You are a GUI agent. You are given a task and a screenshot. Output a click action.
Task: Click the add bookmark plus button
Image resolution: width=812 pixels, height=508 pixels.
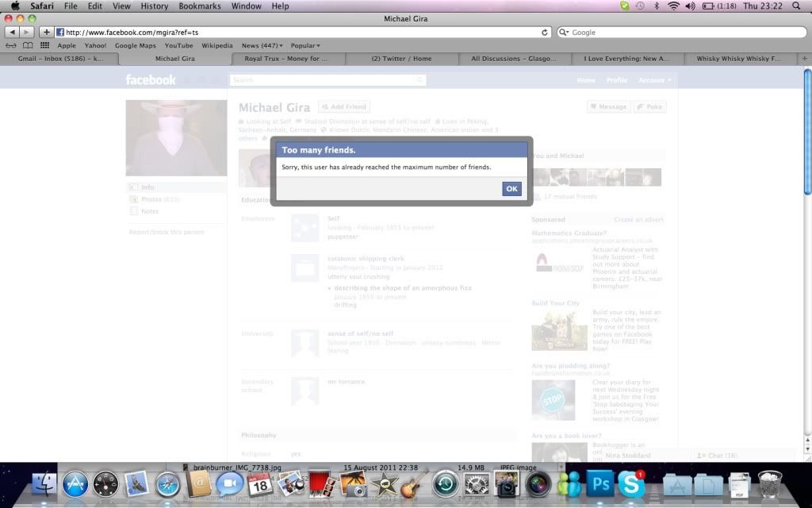tap(47, 33)
